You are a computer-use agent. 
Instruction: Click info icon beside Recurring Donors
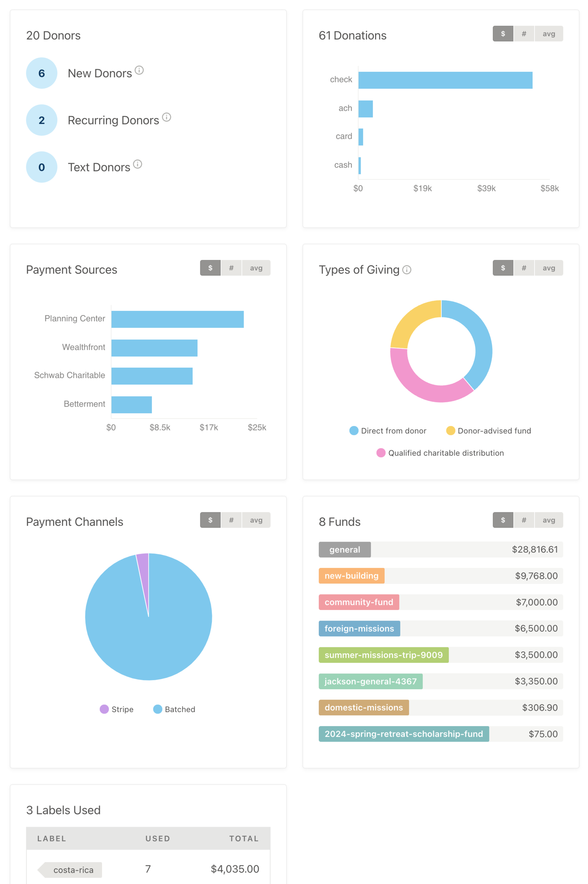click(166, 117)
